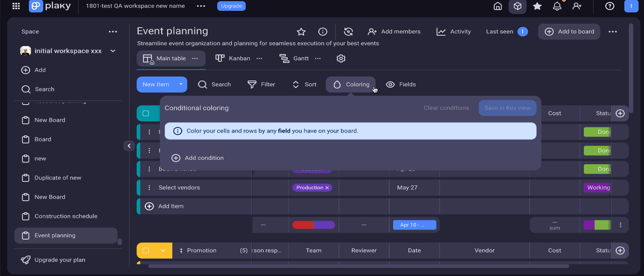
Task: Toggle Promotion group select-all checkbox
Action: click(x=146, y=250)
